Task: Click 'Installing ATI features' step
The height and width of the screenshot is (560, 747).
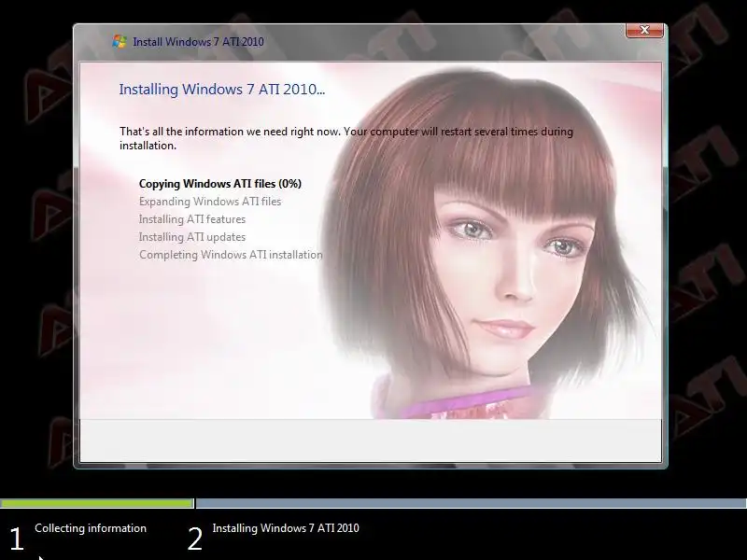Action: coord(192,219)
